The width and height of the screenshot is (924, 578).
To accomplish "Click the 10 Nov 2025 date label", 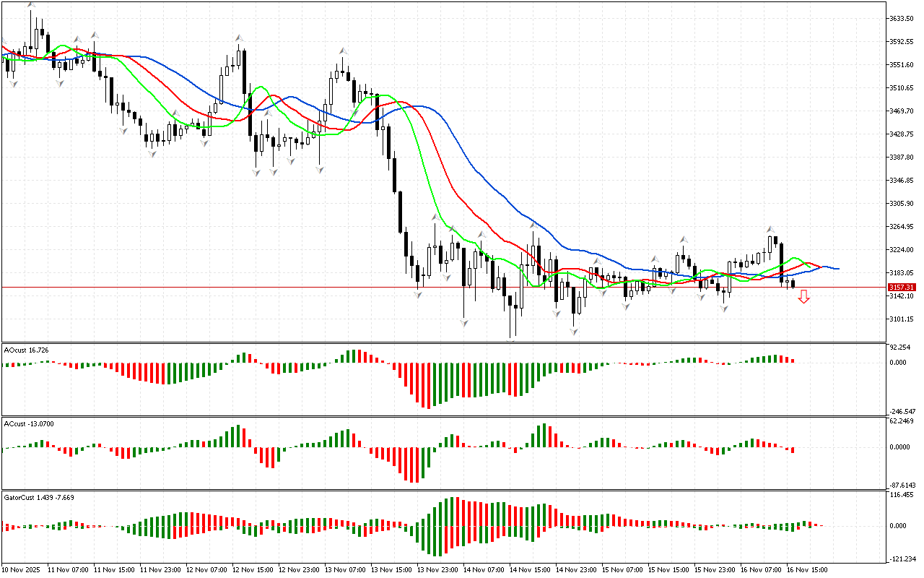I will tap(22, 569).
